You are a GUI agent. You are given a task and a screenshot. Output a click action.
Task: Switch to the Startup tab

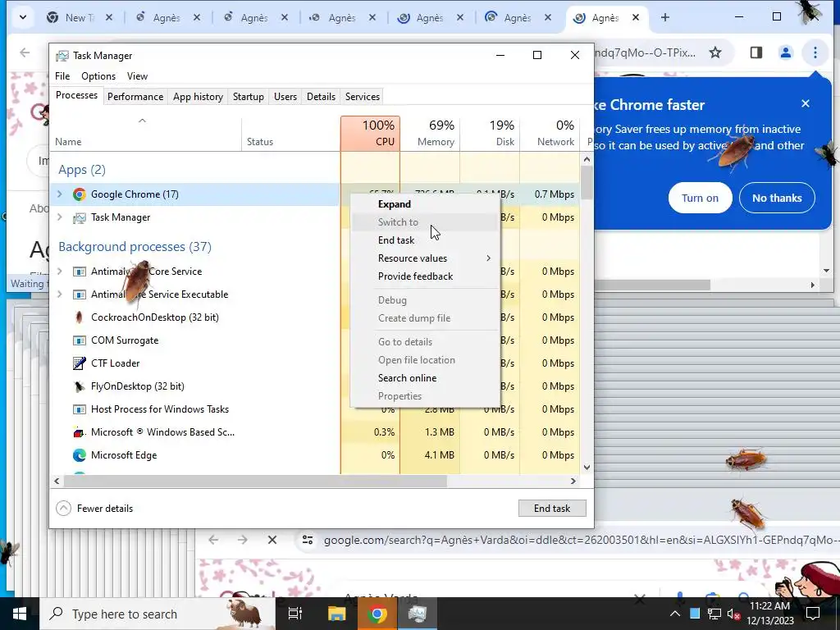coord(248,97)
